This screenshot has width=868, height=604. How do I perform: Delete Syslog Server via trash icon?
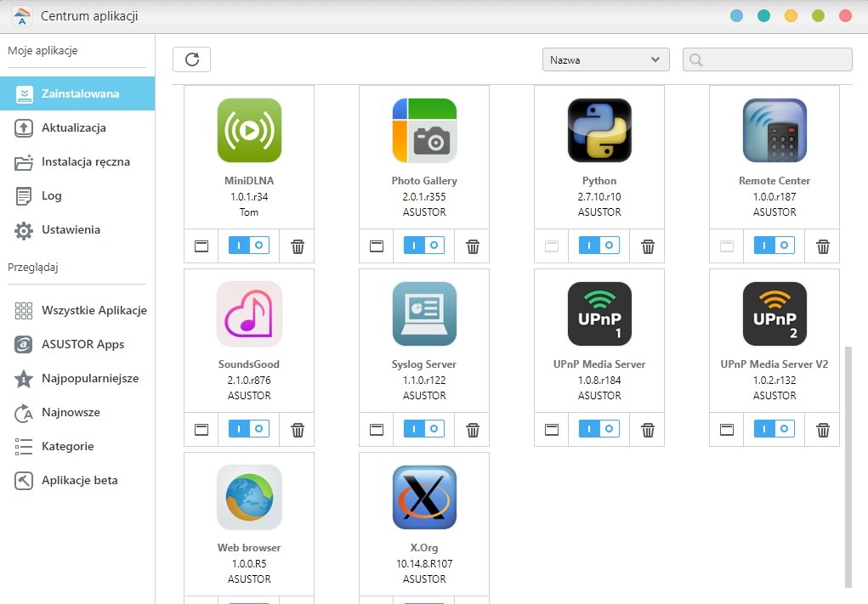(472, 430)
